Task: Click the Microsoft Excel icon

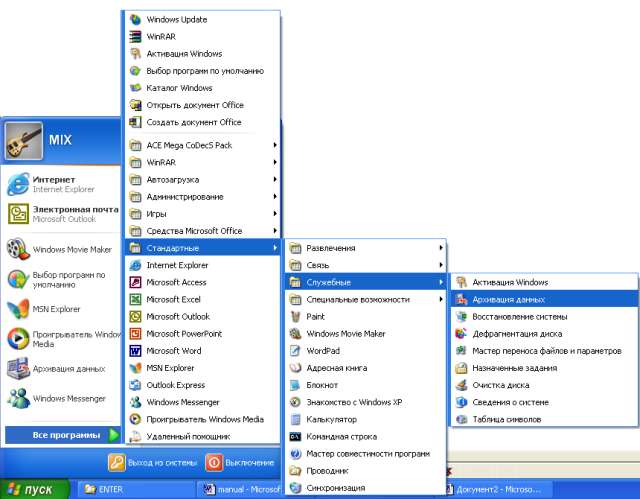Action: pyautogui.click(x=135, y=299)
